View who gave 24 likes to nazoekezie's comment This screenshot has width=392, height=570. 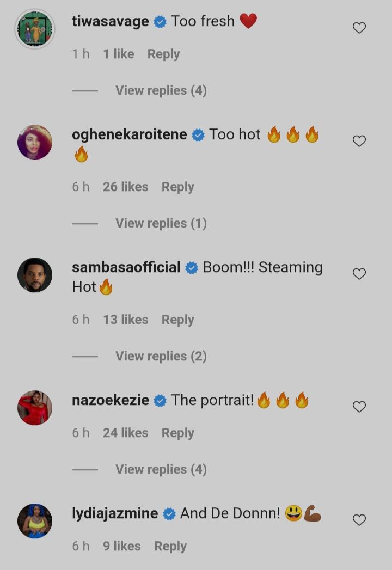point(125,433)
